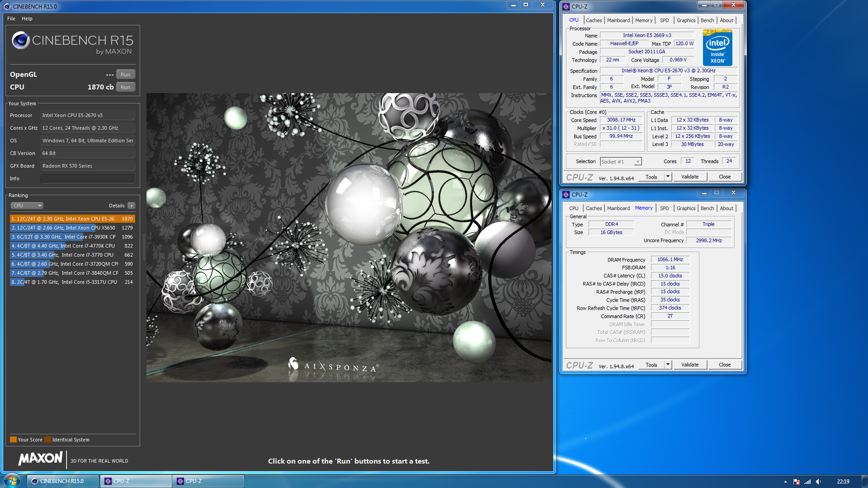Viewport: 868px width, 488px height.
Task: Open Caches tab in lower CPU-Z window
Action: click(x=594, y=208)
